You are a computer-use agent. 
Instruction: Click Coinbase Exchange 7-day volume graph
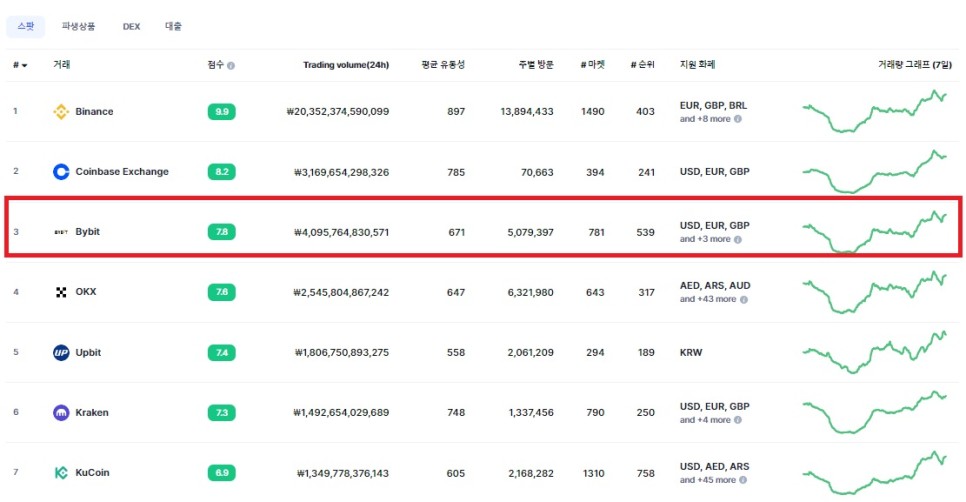coord(875,172)
